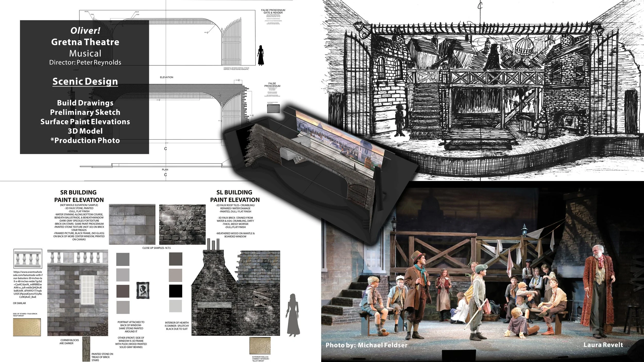Click the "Oliver!" title text

[x=85, y=31]
